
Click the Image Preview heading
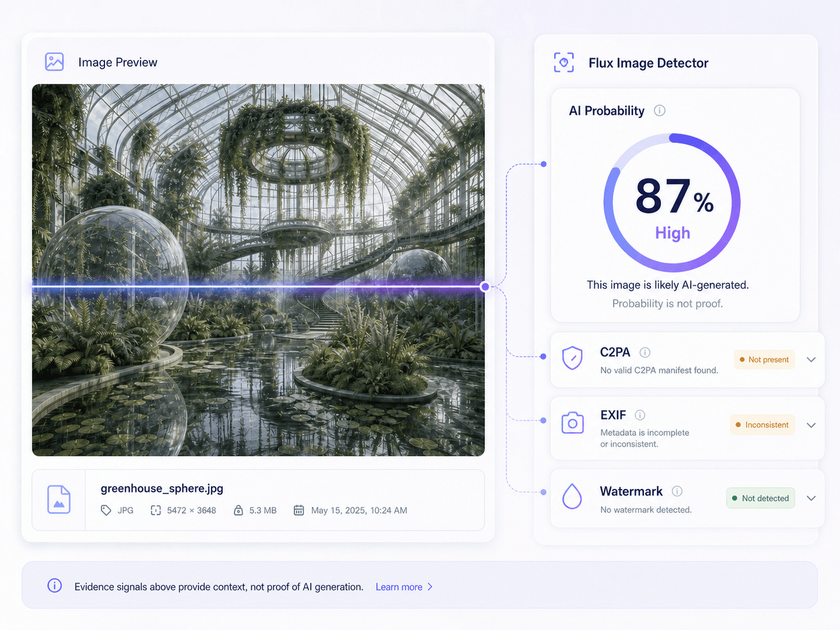coord(118,62)
